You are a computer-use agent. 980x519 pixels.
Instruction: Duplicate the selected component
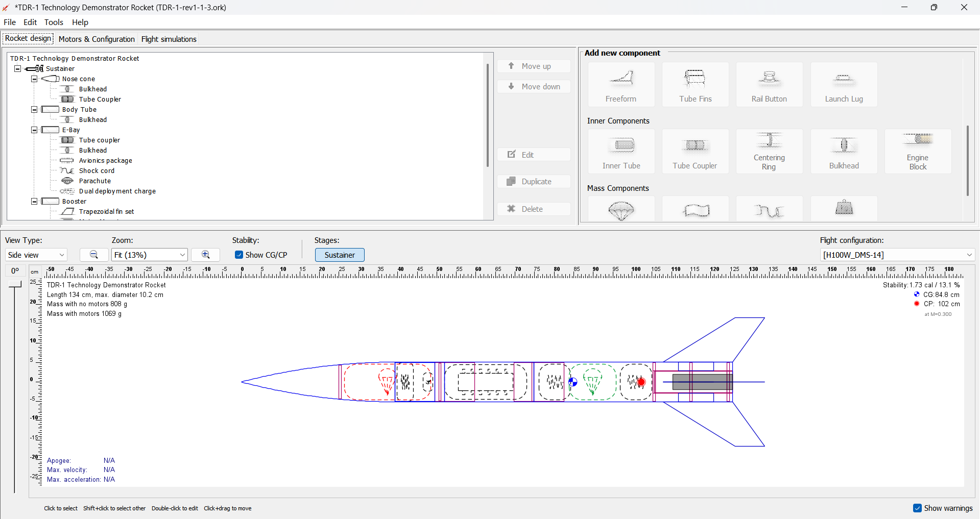pyautogui.click(x=533, y=181)
